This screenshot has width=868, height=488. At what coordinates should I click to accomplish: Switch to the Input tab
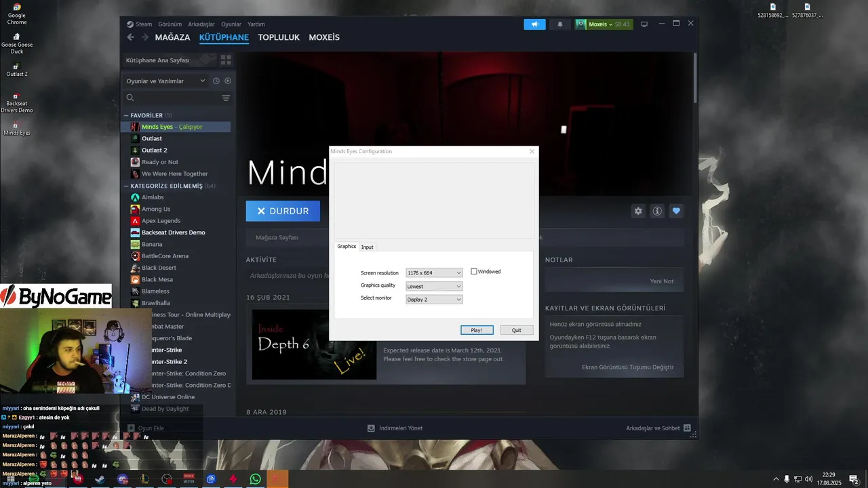pos(367,247)
